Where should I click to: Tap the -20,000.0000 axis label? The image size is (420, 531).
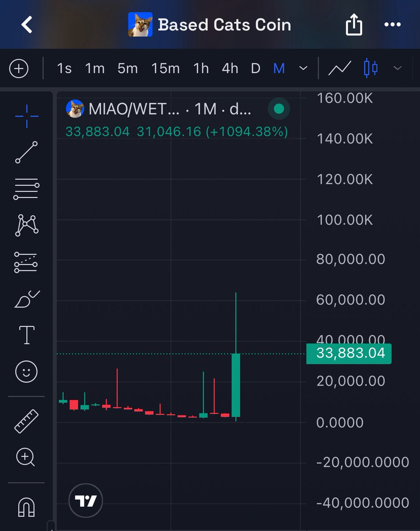pos(363,462)
